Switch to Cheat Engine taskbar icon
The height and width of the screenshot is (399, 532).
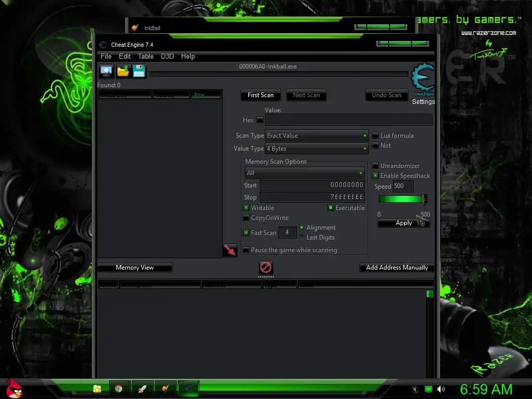(x=189, y=389)
